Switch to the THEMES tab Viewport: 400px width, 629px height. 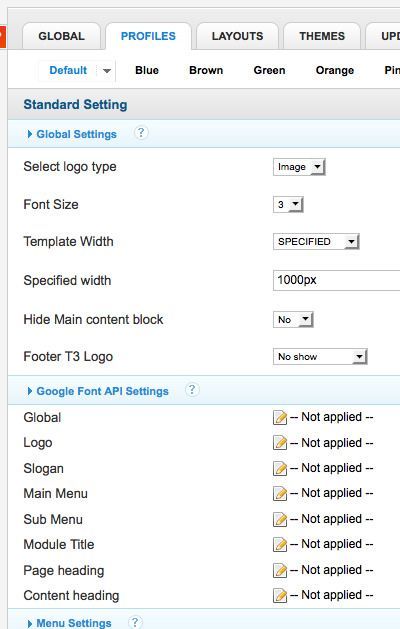point(322,36)
